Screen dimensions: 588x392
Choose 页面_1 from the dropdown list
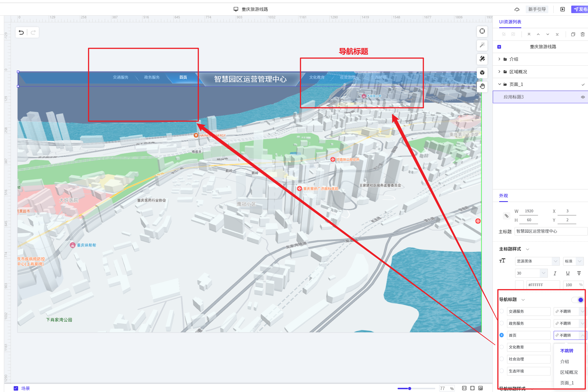(567, 383)
